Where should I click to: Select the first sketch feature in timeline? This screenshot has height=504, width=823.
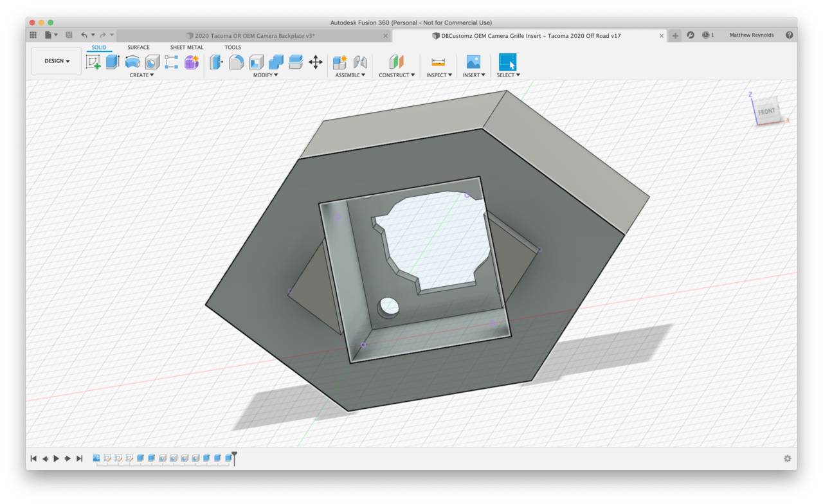[107, 458]
